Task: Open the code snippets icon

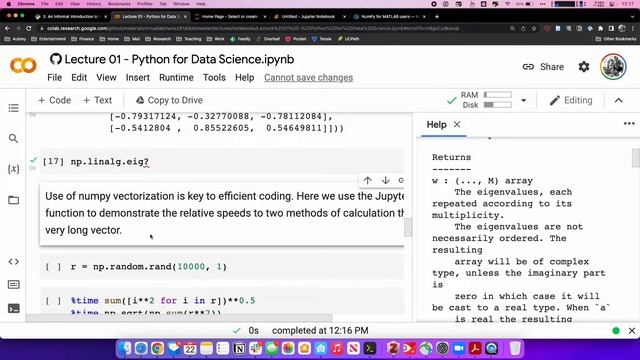Action: 13,262
